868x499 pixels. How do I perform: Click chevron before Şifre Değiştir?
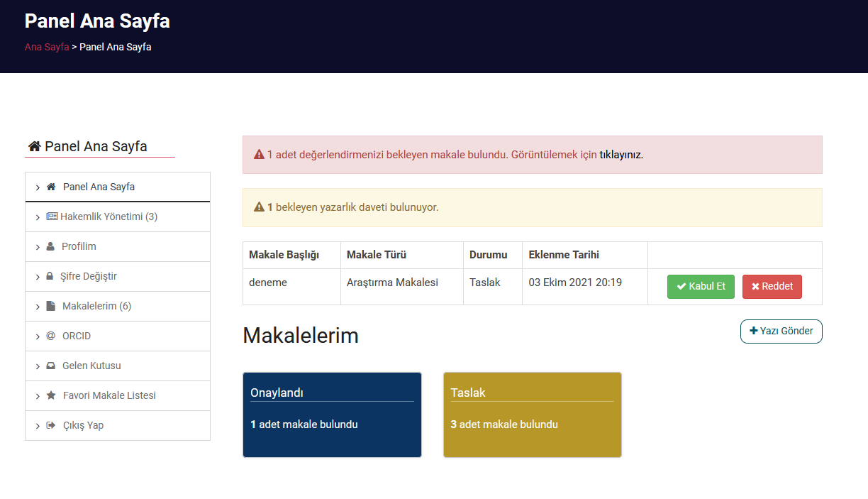click(38, 277)
